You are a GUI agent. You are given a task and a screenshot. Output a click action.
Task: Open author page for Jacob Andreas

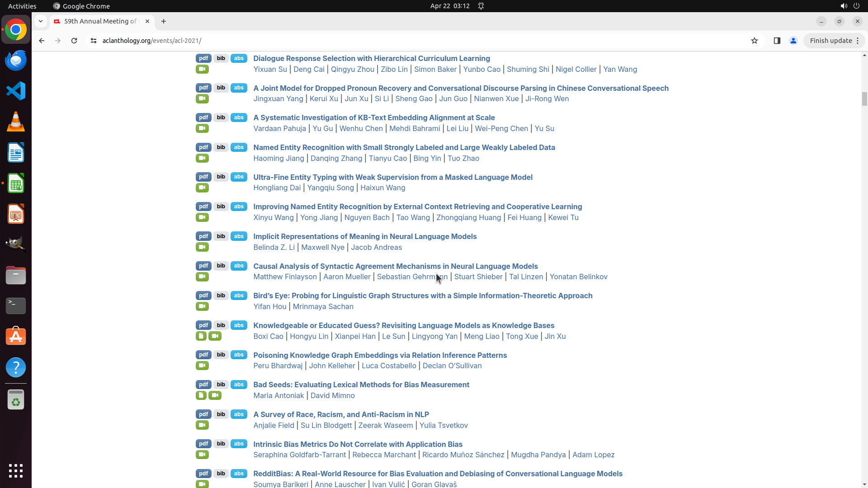coord(376,247)
